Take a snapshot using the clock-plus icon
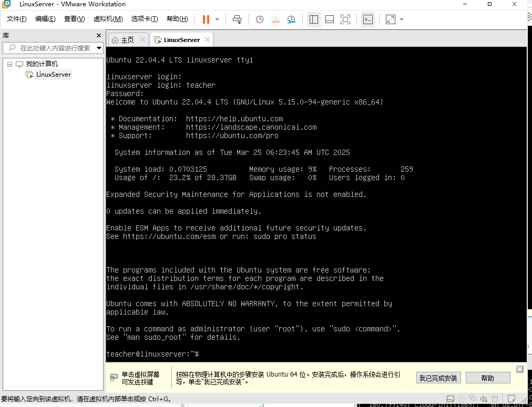 coord(260,19)
